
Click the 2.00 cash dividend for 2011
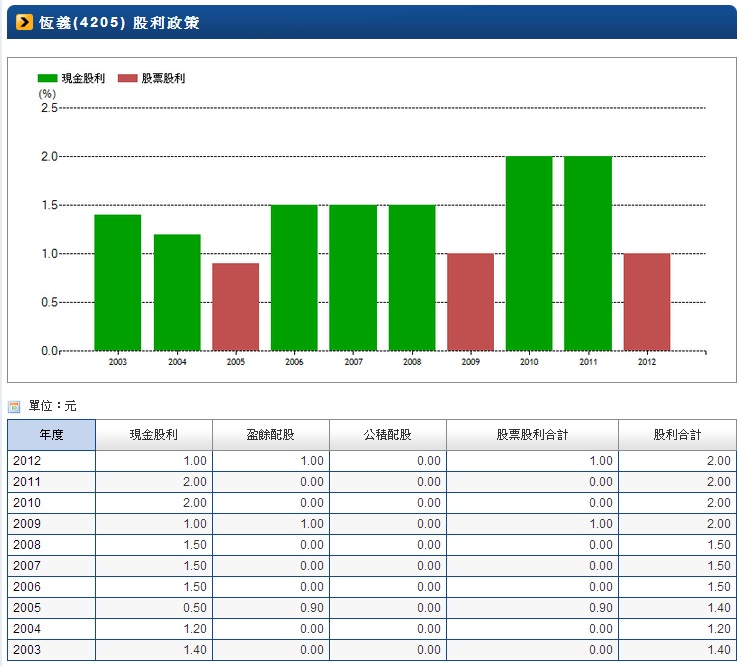point(195,482)
